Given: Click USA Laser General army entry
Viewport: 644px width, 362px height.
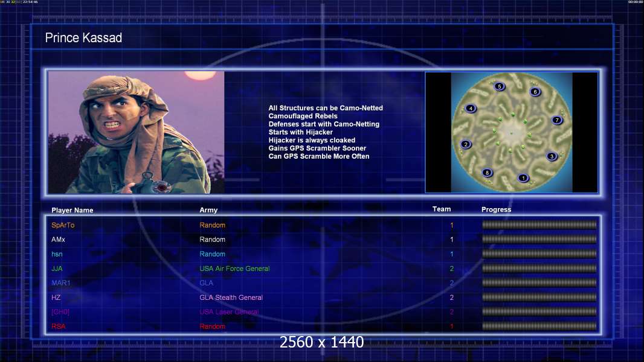Looking at the screenshot, I should [229, 312].
